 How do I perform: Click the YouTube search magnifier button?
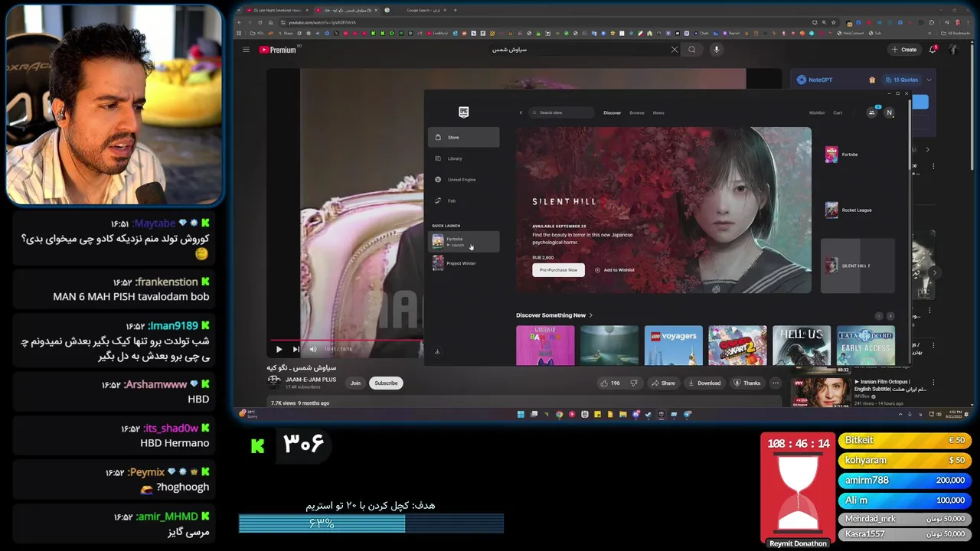click(692, 50)
